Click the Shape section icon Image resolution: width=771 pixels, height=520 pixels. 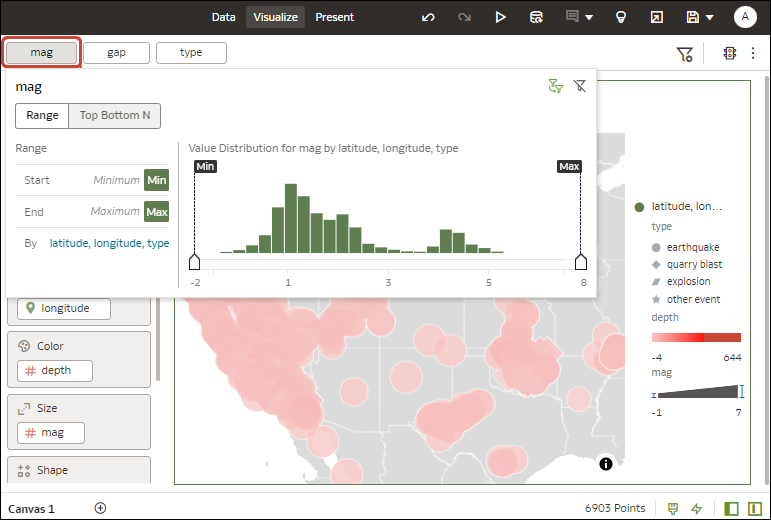pos(24,470)
